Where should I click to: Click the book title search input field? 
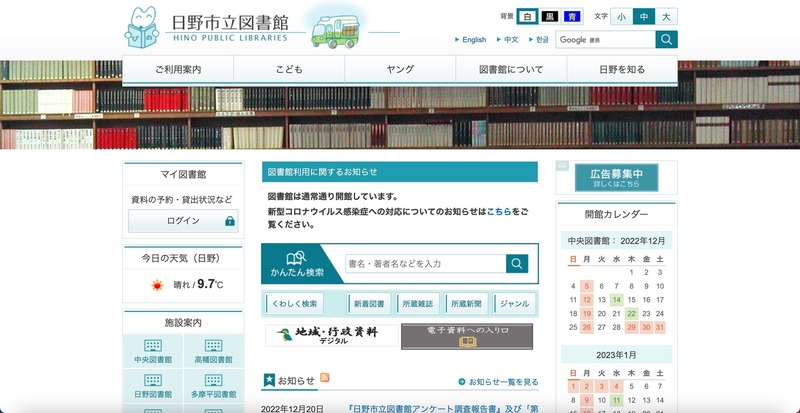424,264
